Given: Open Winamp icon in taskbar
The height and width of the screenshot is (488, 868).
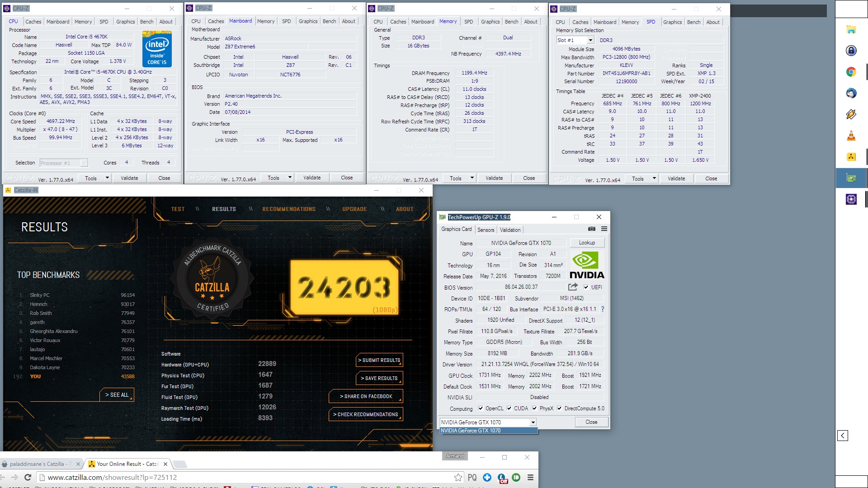Looking at the screenshot, I should [x=851, y=114].
